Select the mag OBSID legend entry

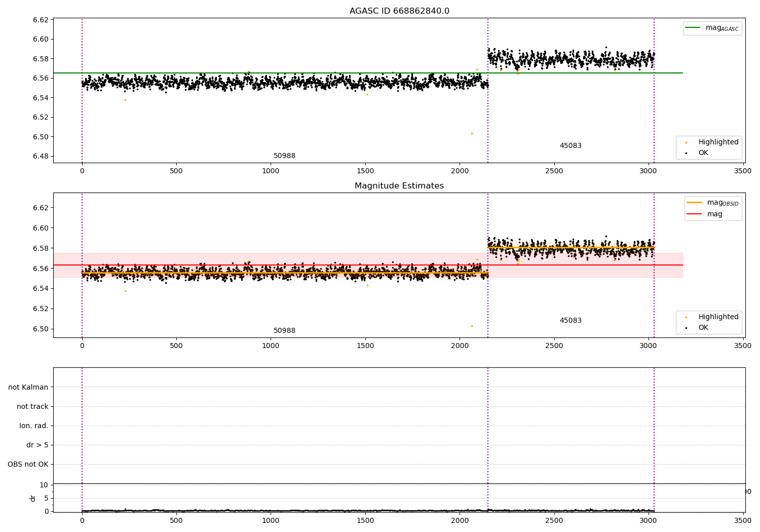(x=713, y=203)
